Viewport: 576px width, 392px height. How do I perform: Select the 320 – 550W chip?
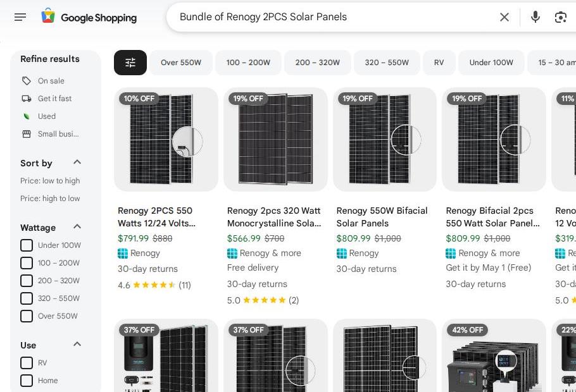tap(387, 63)
